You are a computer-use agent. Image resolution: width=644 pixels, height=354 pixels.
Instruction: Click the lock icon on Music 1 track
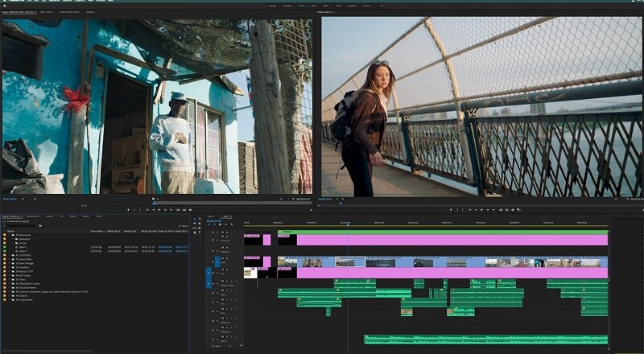tap(213, 340)
